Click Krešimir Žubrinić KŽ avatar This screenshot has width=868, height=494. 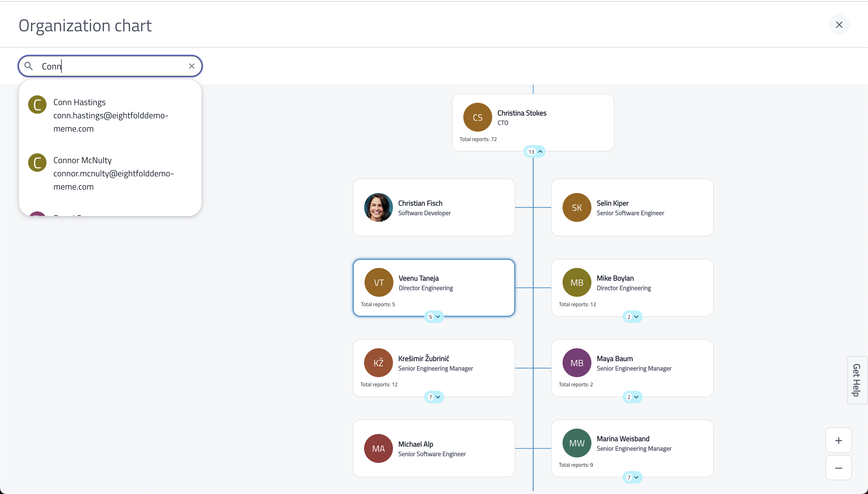pyautogui.click(x=378, y=363)
